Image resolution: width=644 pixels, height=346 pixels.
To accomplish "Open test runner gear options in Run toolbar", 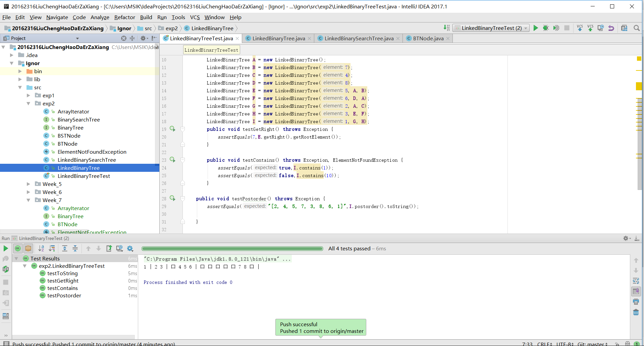I will click(130, 248).
